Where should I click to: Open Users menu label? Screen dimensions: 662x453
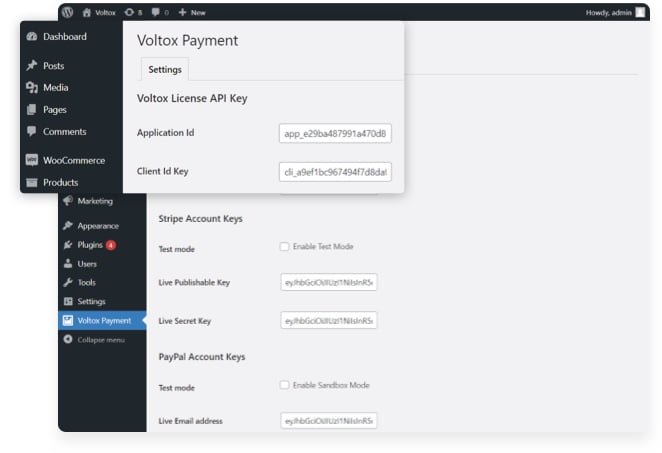pos(87,264)
